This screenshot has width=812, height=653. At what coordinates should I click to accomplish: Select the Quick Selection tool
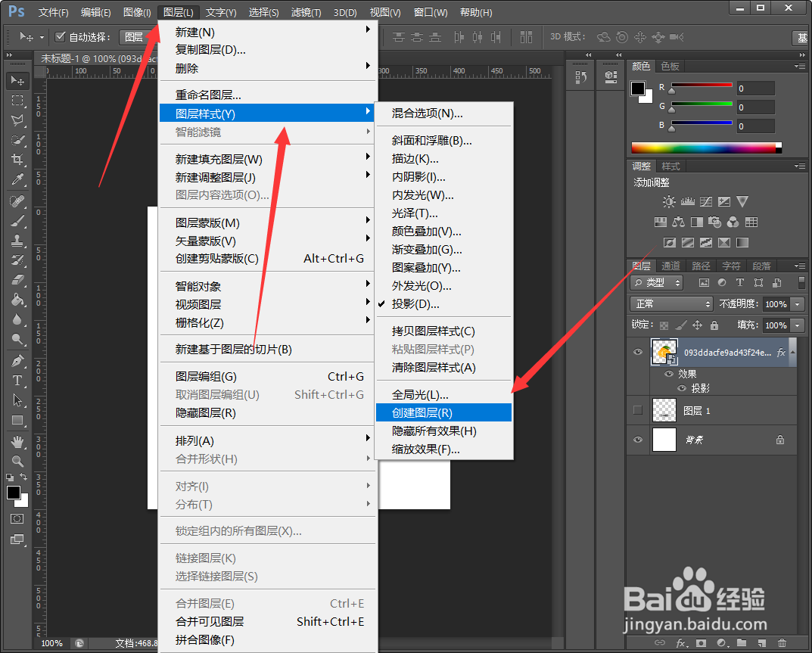click(x=17, y=140)
